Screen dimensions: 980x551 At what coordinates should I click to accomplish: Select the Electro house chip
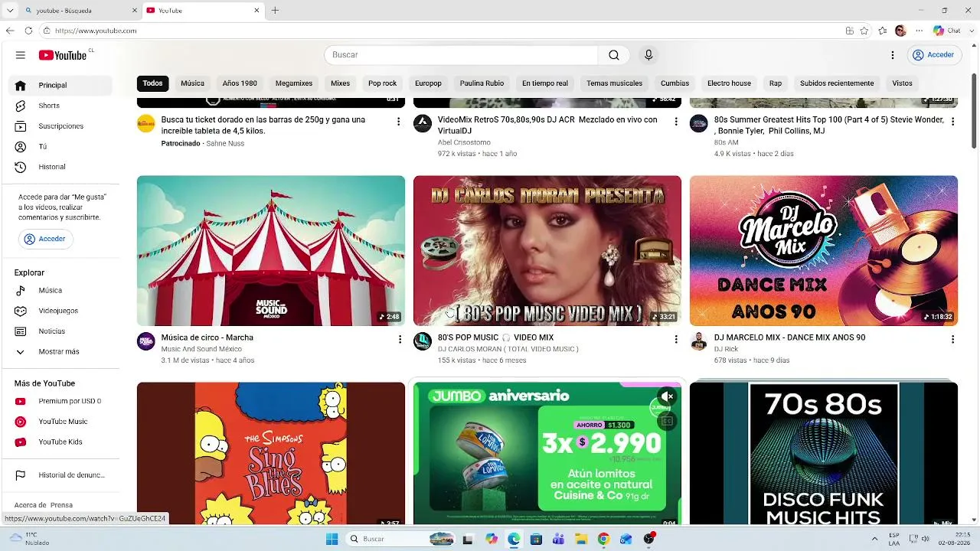729,83
